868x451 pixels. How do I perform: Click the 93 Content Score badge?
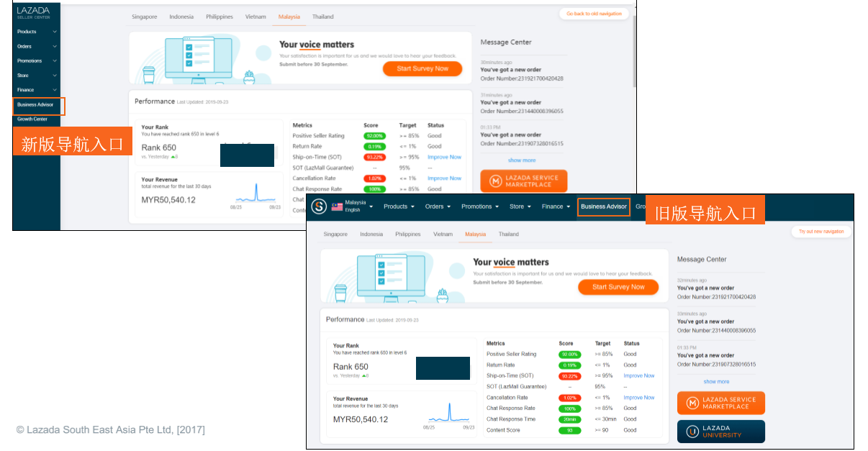[569, 430]
